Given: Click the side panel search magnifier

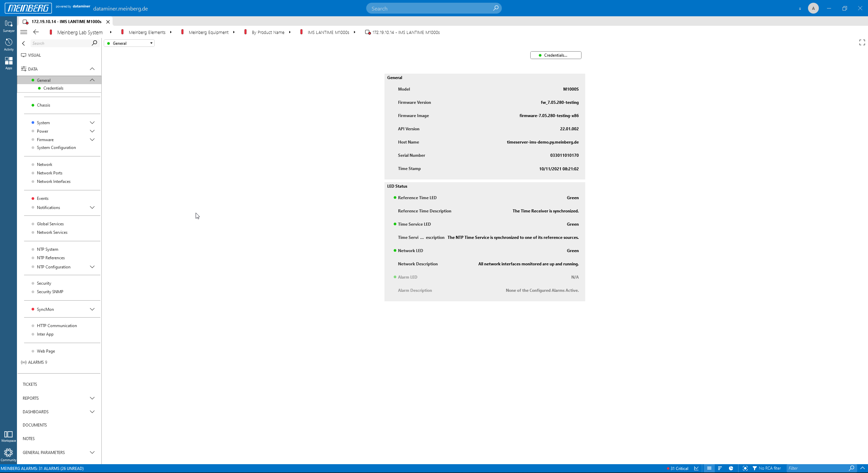Looking at the screenshot, I should click(95, 43).
